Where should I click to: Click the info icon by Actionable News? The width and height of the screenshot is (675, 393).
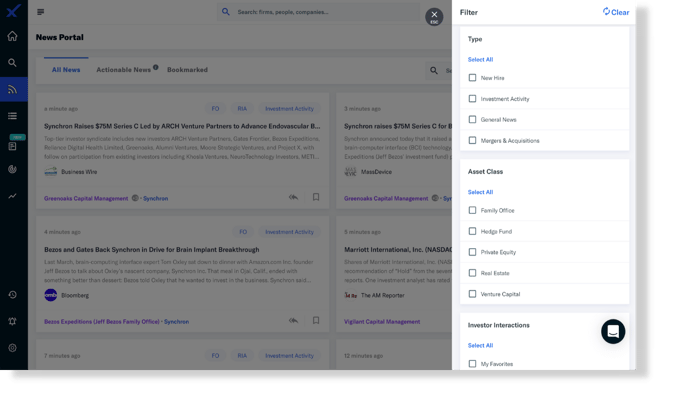point(156,67)
